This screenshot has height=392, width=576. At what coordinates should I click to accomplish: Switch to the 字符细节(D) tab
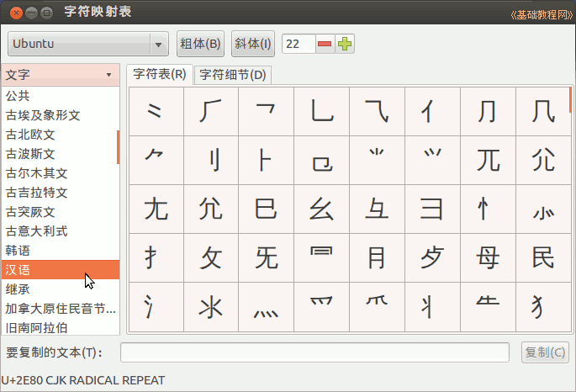point(233,75)
